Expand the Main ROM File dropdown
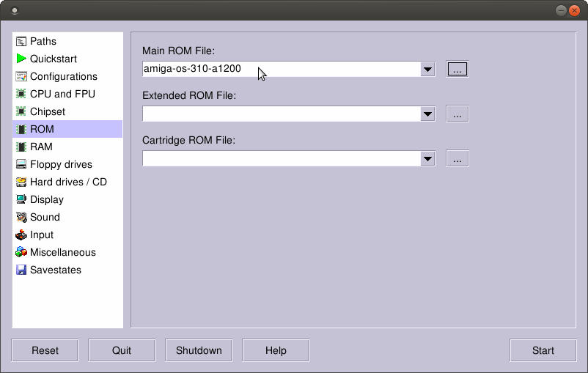Image resolution: width=588 pixels, height=373 pixels. click(x=427, y=70)
